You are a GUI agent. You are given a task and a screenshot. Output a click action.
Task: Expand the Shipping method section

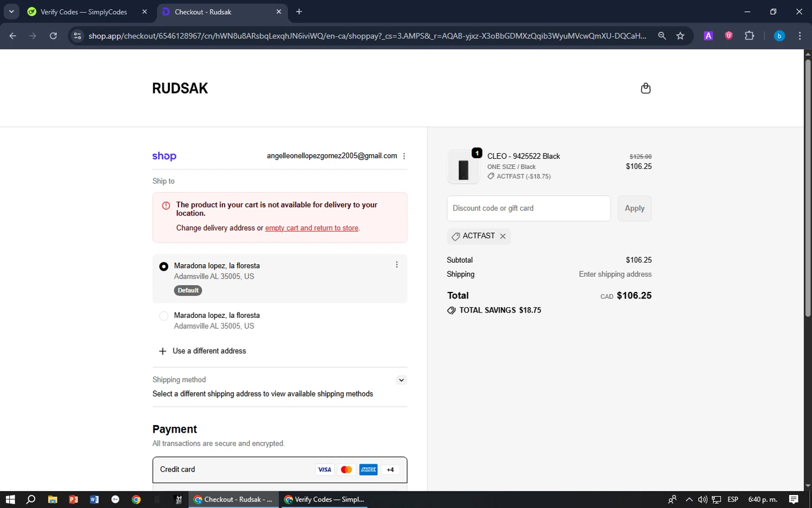[x=401, y=380]
